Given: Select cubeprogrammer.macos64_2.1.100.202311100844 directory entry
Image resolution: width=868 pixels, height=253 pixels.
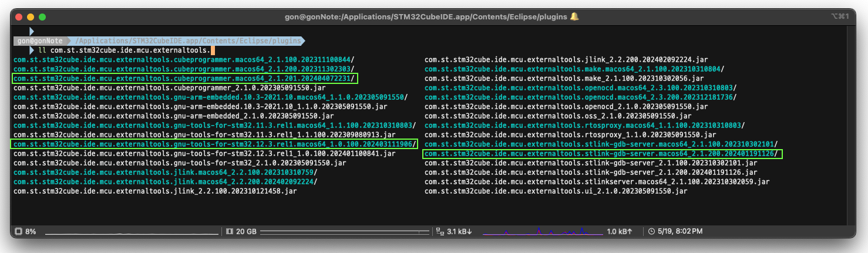Looking at the screenshot, I should pos(184,60).
